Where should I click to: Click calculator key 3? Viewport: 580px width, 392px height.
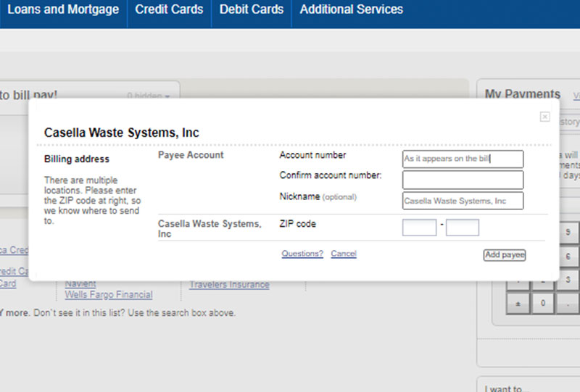568,280
